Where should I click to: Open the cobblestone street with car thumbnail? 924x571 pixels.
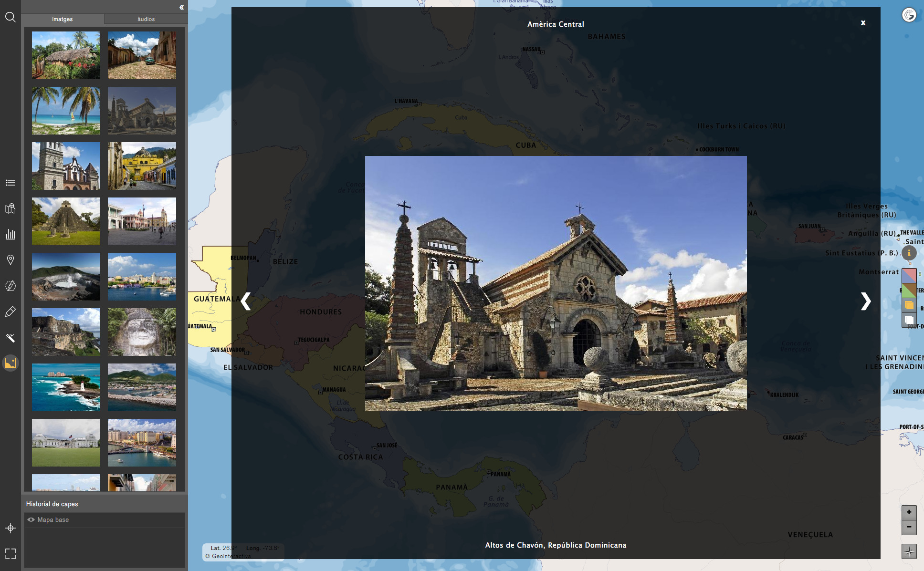(142, 55)
